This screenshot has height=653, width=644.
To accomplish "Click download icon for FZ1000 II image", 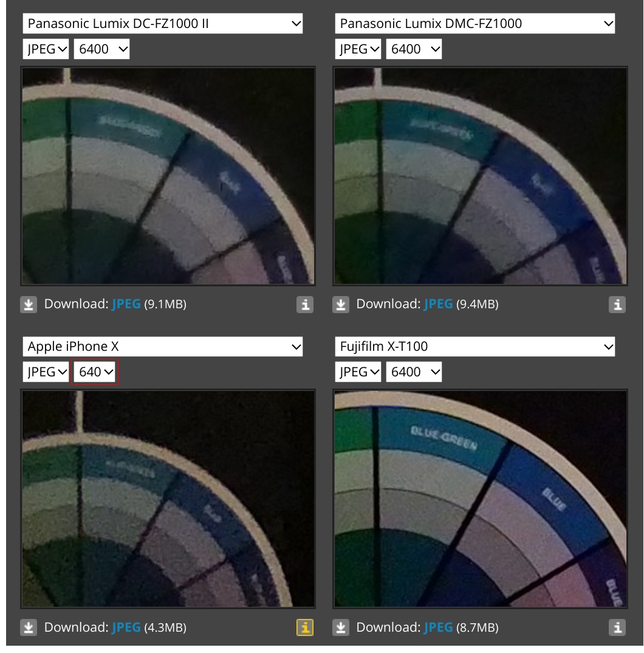I will (x=29, y=305).
